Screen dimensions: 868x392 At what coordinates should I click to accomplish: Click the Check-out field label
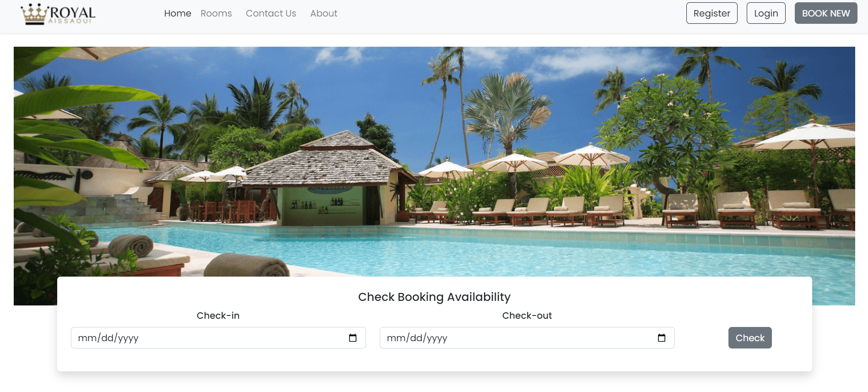coord(527,316)
